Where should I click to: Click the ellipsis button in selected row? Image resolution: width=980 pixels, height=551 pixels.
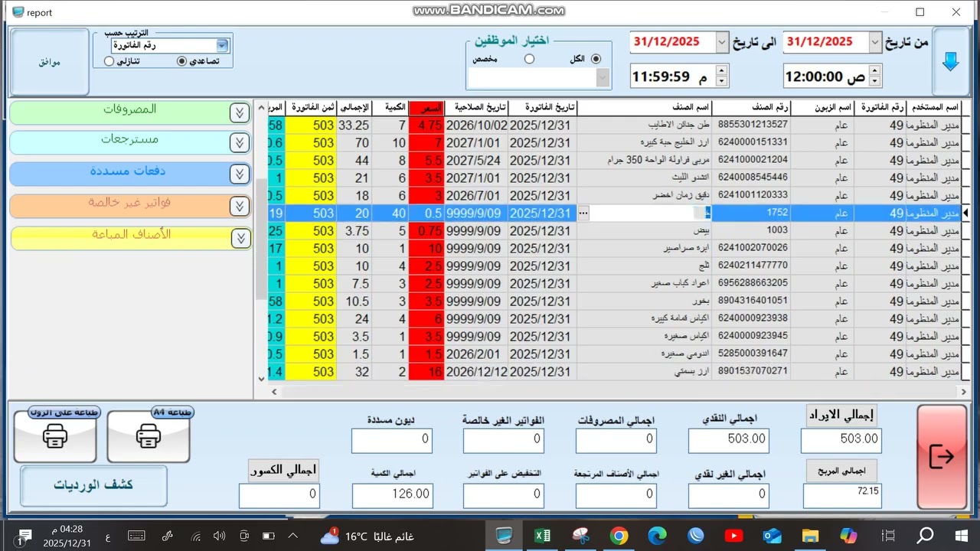point(583,214)
